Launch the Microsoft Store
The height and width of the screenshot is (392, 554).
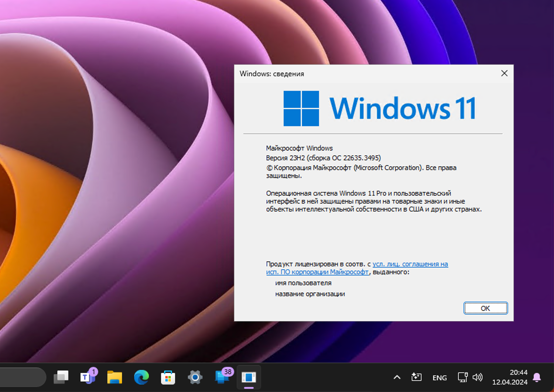tap(168, 377)
